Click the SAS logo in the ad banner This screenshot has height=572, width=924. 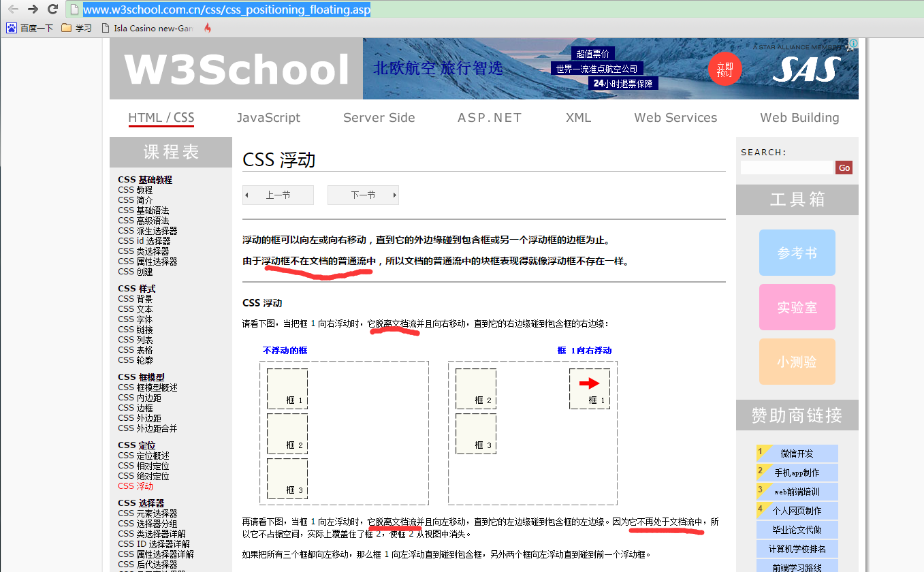[806, 68]
